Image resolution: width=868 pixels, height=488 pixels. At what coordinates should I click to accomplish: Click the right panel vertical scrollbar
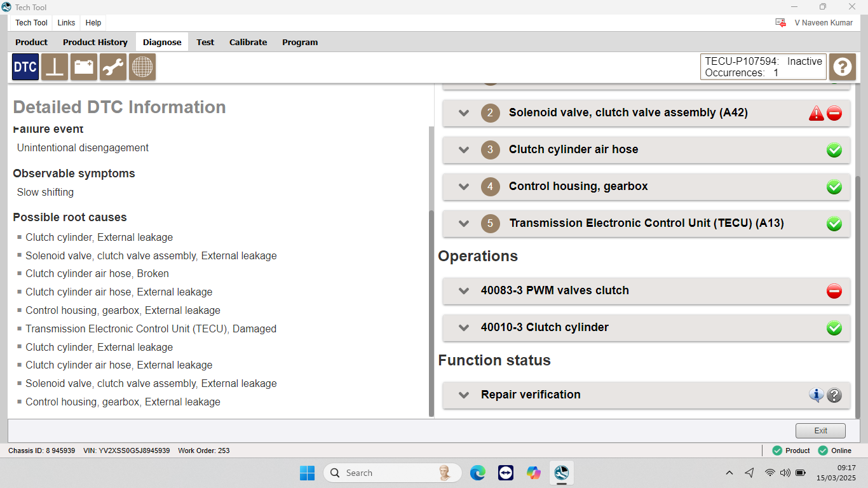[858, 297]
